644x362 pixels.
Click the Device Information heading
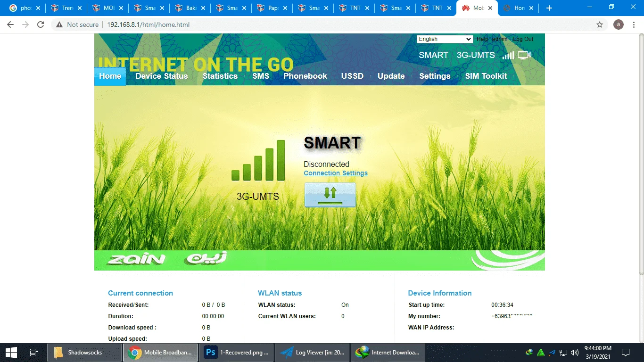pos(440,293)
